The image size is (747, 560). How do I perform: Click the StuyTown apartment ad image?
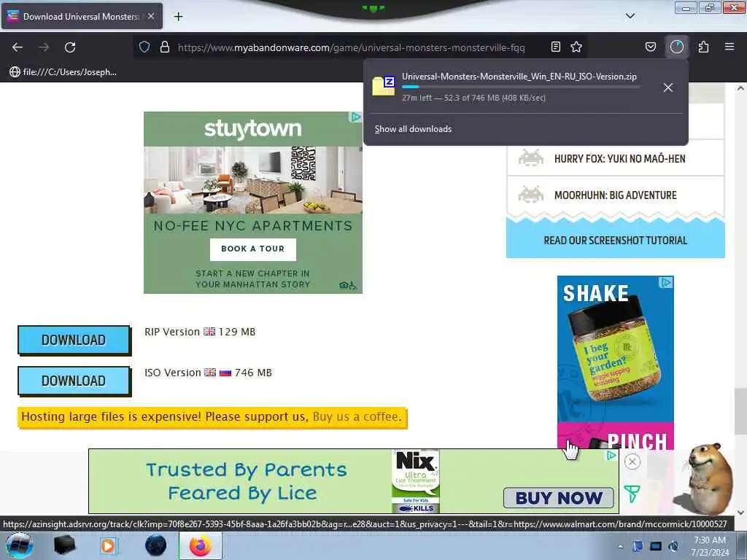tap(253, 180)
